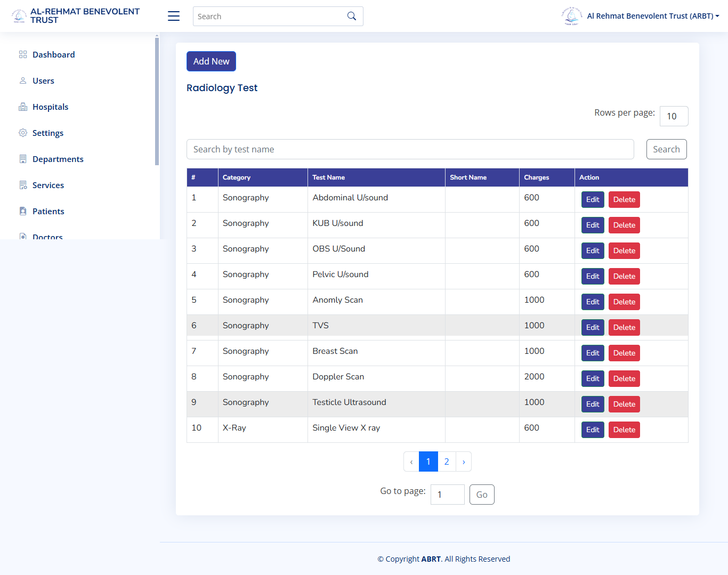This screenshot has width=728, height=575.
Task: Select the Users sidebar icon
Action: [22, 80]
